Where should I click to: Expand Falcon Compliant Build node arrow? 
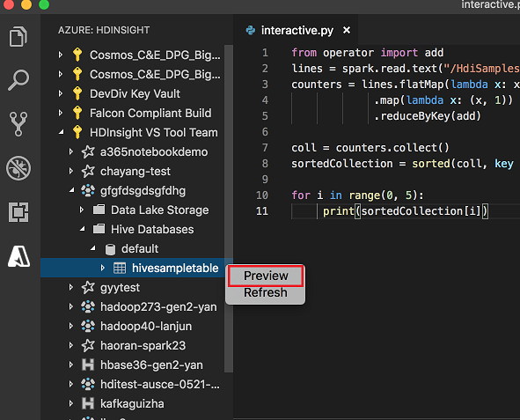(x=61, y=113)
